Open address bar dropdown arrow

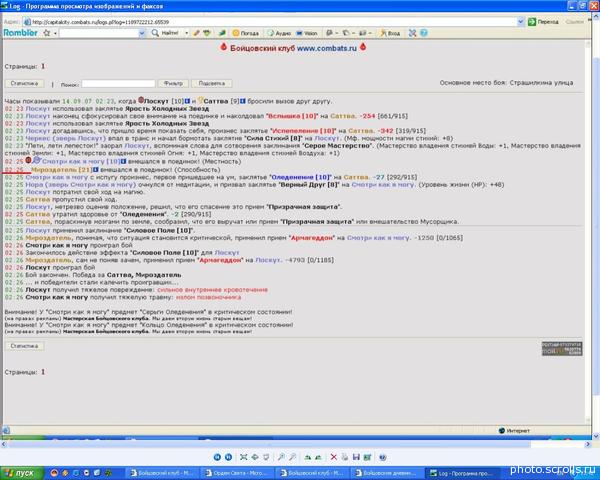(520, 22)
